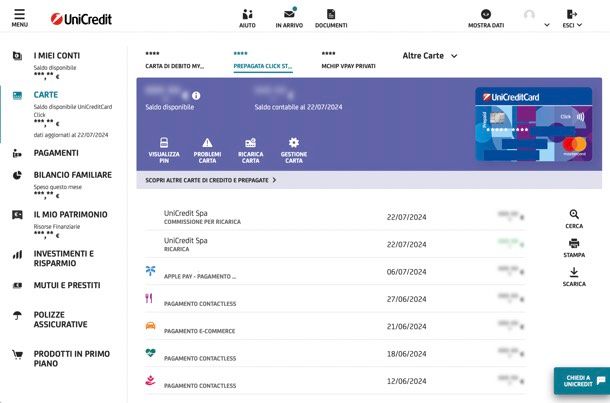The width and height of the screenshot is (610, 403).
Task: Click the UniCredit logo
Action: (x=81, y=19)
